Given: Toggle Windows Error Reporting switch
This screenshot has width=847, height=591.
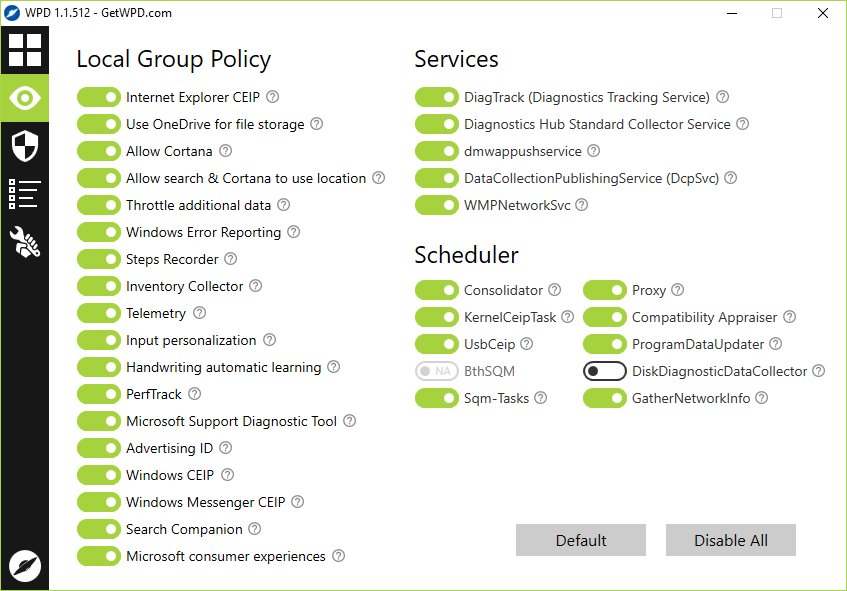Looking at the screenshot, I should click(98, 232).
